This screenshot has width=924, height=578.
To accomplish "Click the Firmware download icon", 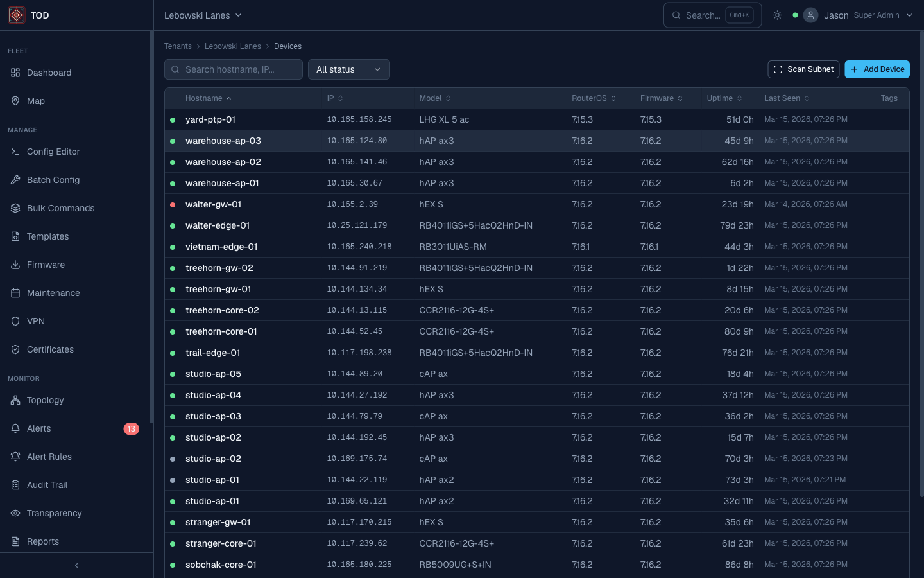I will tap(15, 265).
